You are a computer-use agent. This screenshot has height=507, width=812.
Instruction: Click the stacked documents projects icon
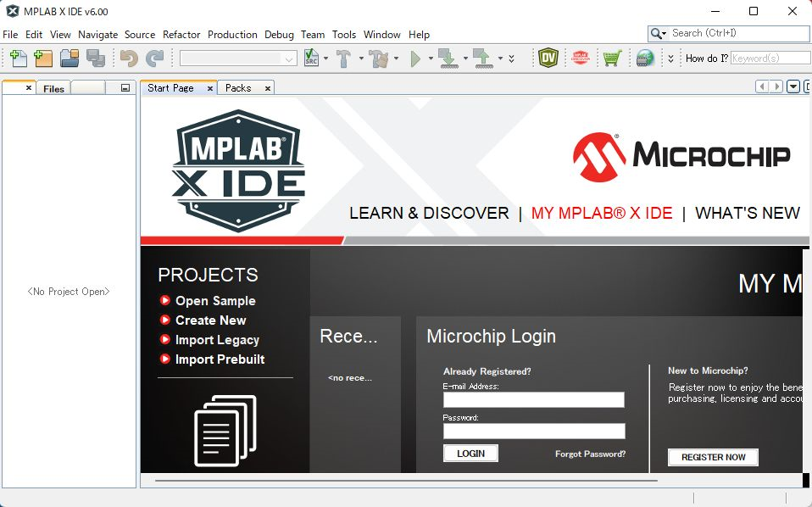point(225,431)
